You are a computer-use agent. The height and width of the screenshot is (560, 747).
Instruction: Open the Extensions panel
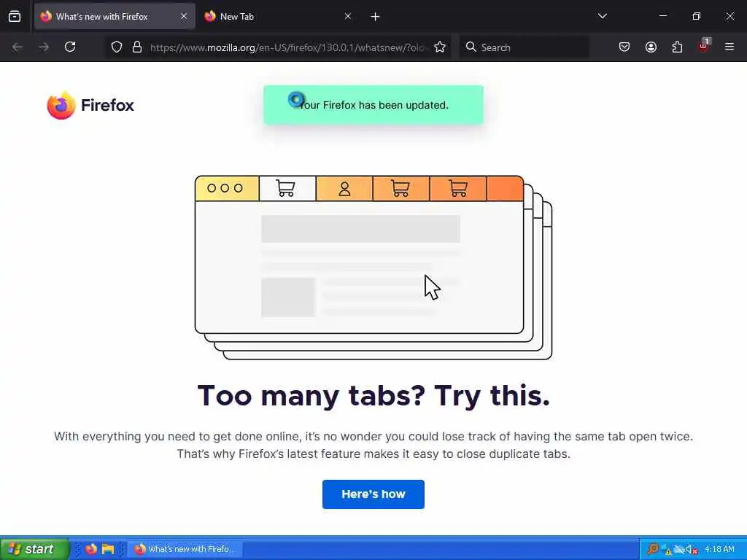click(x=677, y=47)
